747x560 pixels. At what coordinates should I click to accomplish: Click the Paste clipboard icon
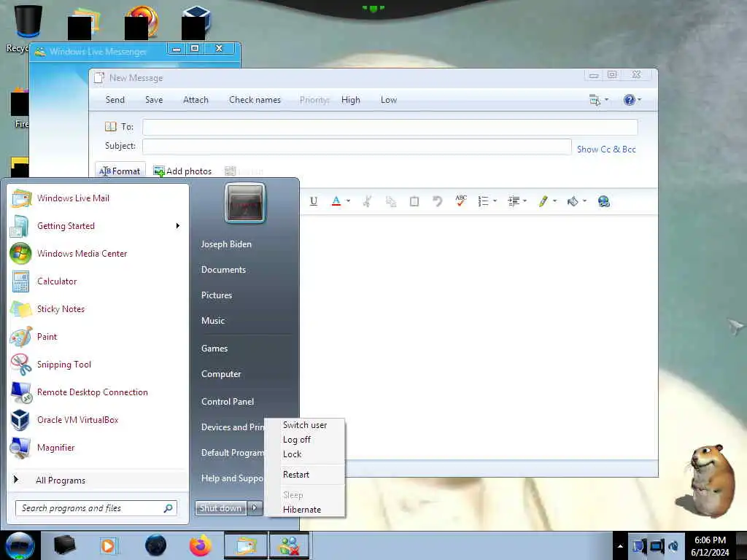pos(414,201)
